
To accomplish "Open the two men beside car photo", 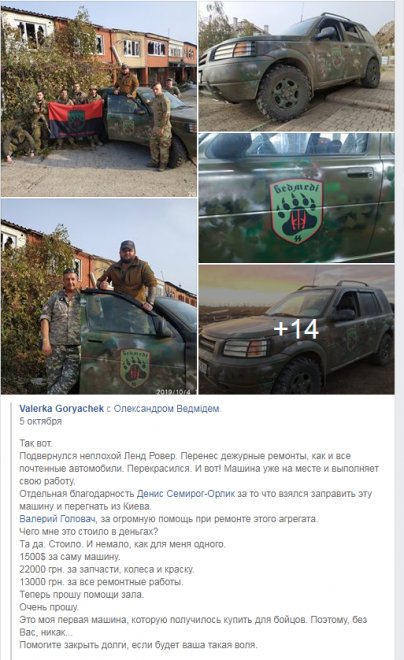I will pos(99,297).
